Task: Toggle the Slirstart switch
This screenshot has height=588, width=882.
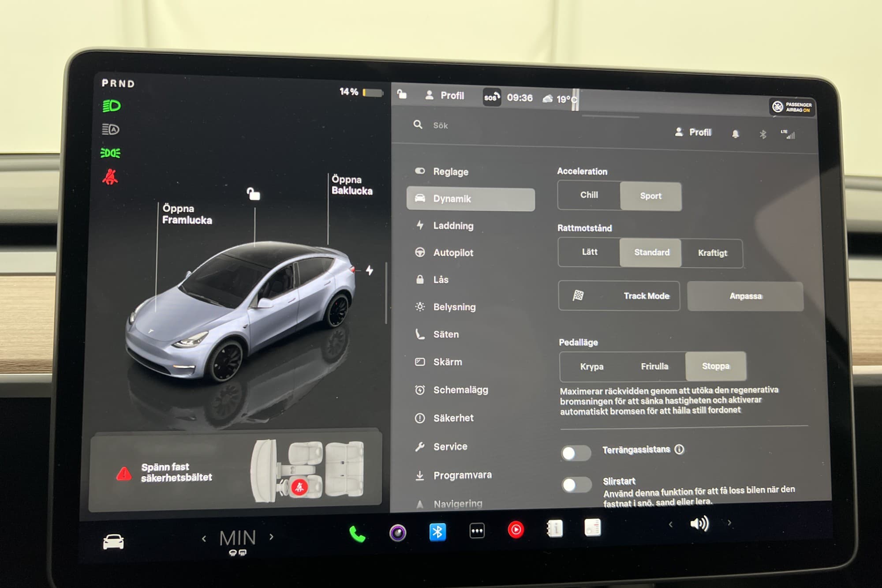Action: click(576, 485)
